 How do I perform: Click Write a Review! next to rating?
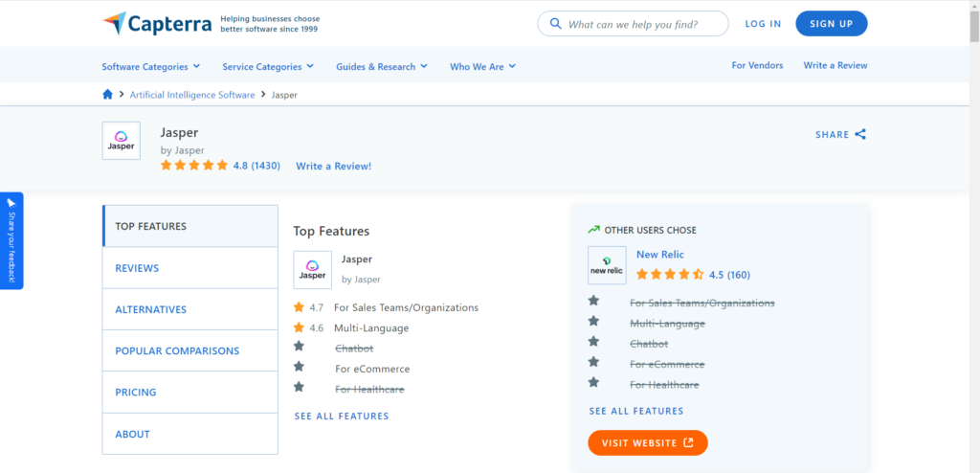334,166
